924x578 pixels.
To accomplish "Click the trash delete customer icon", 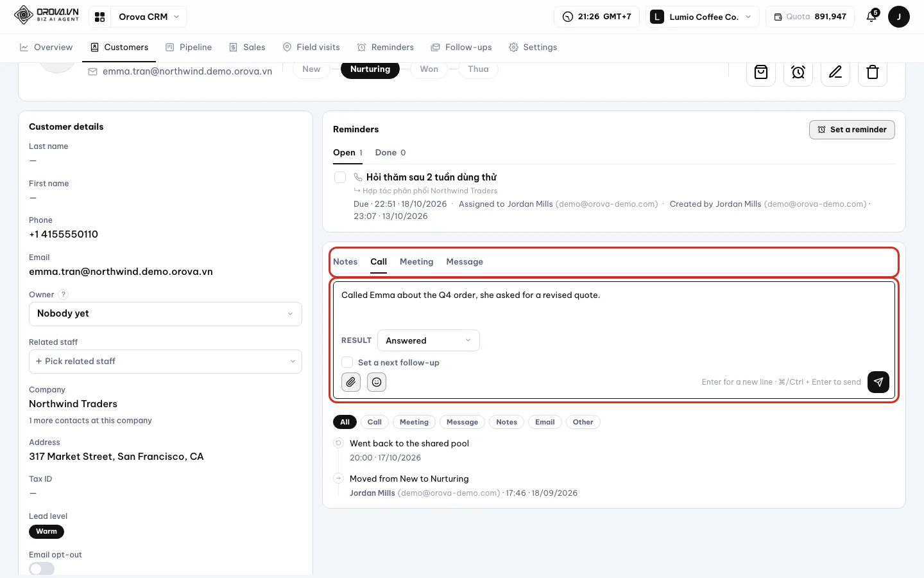I will click(x=873, y=72).
